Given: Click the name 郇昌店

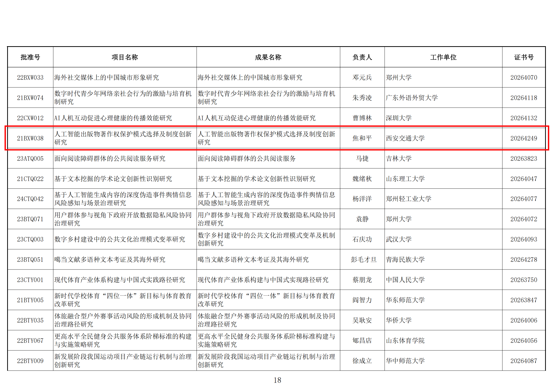Looking at the screenshot, I should pos(362,341).
